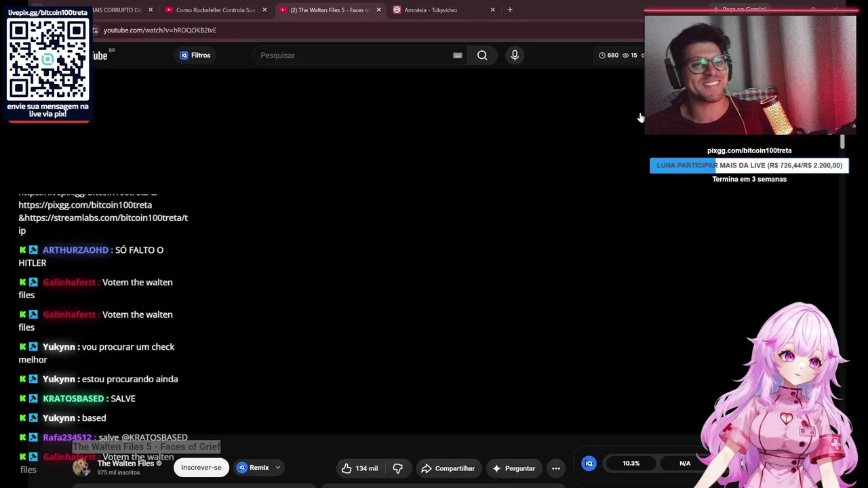Click username Rafa234512 in chat
The height and width of the screenshot is (488, 868).
[x=66, y=438]
